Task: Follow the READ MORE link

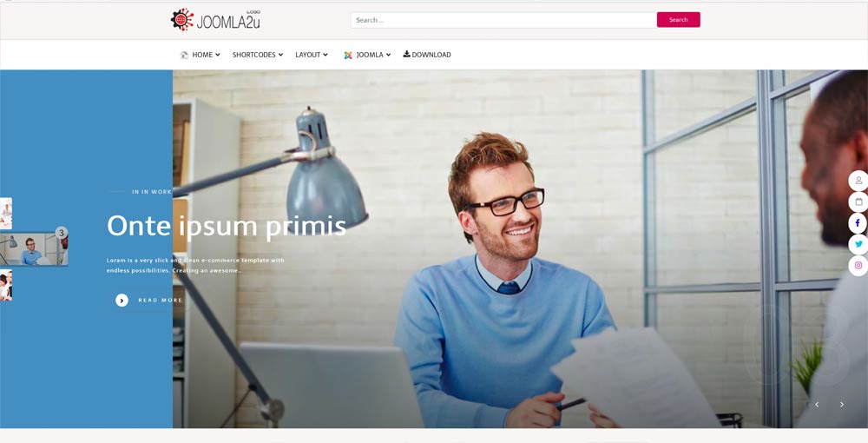Action: click(x=160, y=301)
